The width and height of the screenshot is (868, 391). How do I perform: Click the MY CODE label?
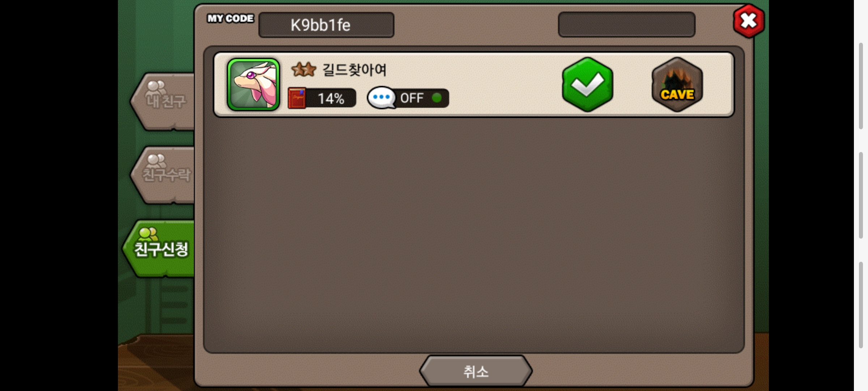tap(230, 18)
